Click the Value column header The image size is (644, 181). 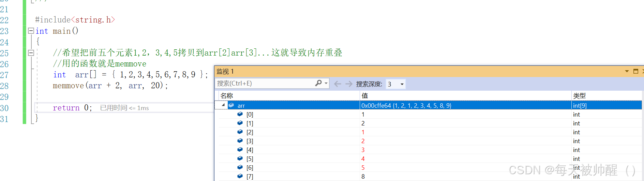pyautogui.click(x=365, y=95)
